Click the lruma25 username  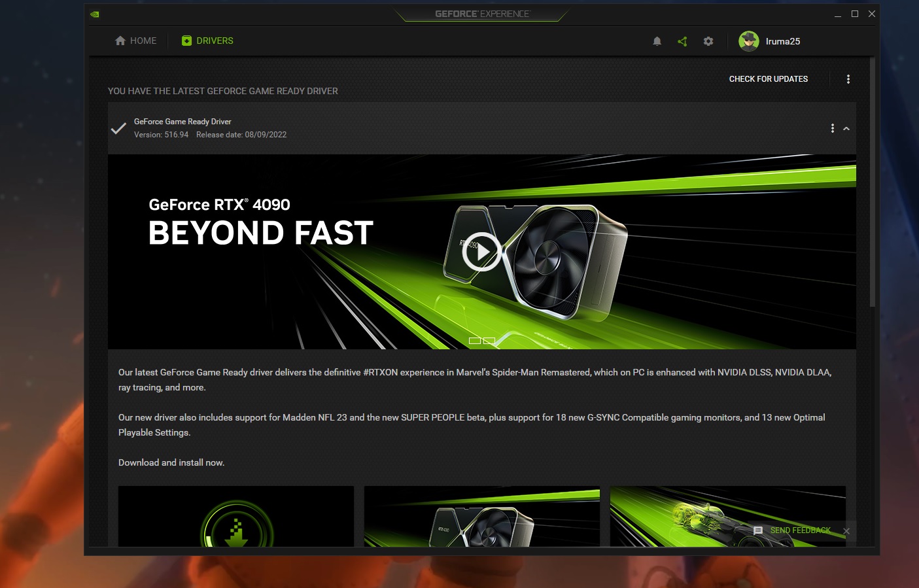pos(783,41)
